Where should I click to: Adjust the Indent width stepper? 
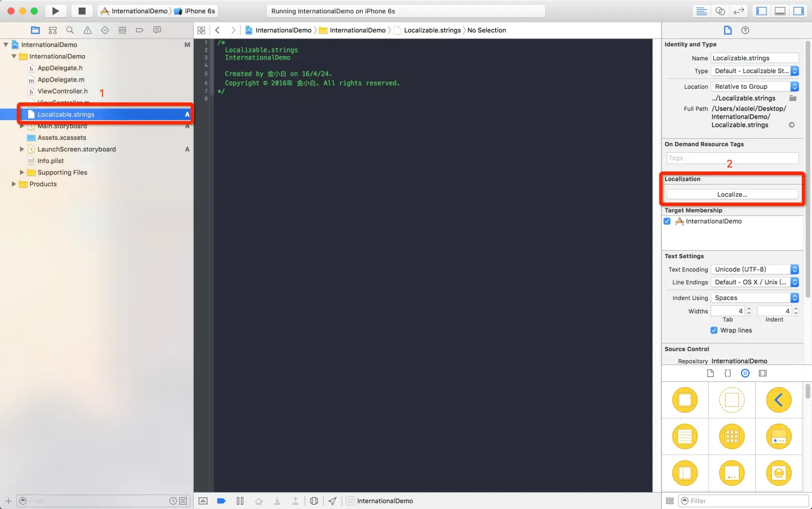(x=796, y=311)
